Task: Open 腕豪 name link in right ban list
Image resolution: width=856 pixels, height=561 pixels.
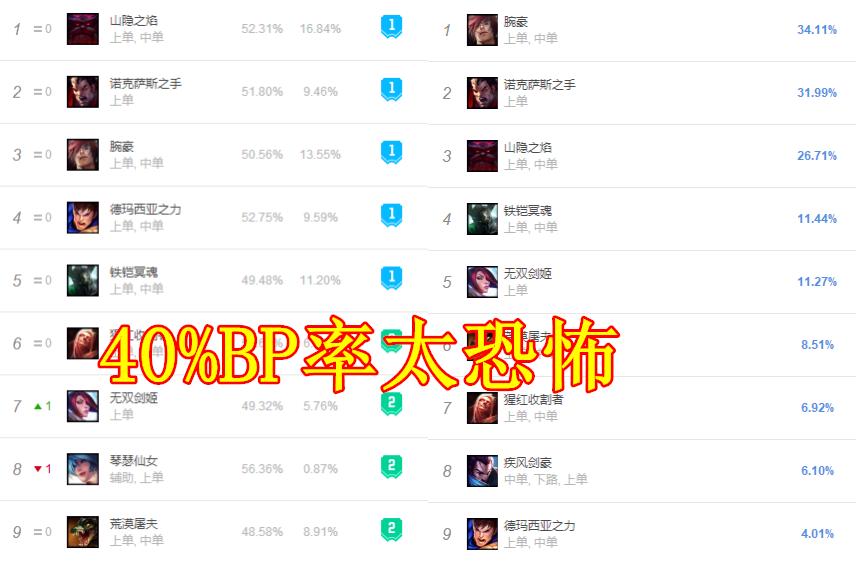Action: (515, 22)
